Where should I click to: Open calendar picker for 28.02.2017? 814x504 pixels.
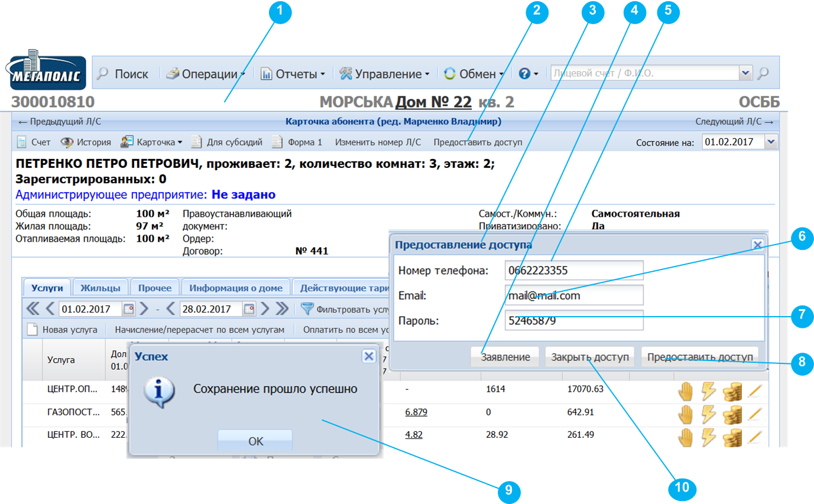[249, 308]
